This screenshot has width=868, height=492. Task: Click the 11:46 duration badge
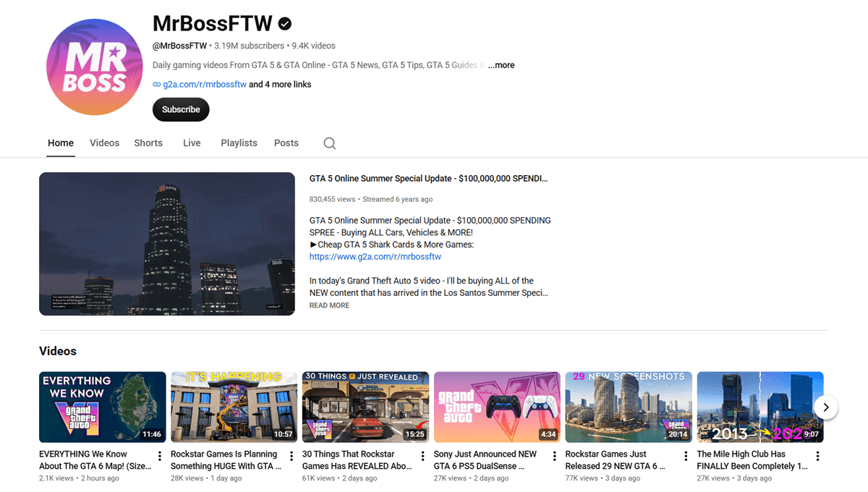[x=152, y=435]
